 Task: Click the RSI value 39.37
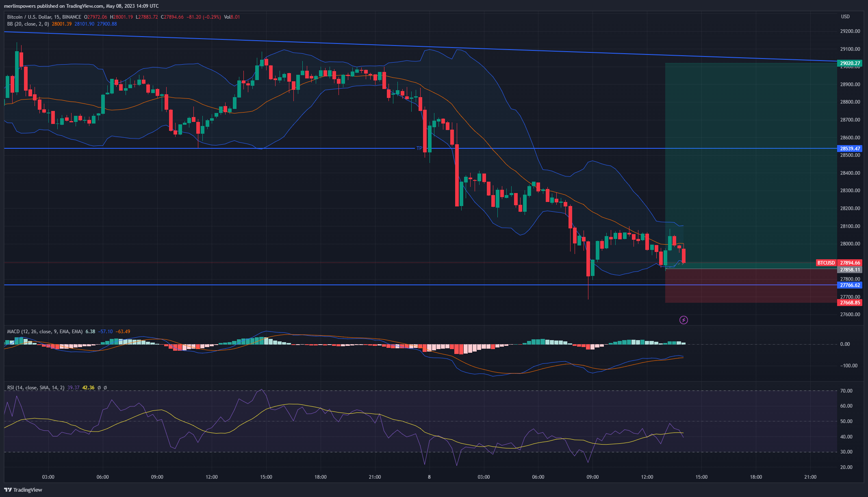click(73, 388)
